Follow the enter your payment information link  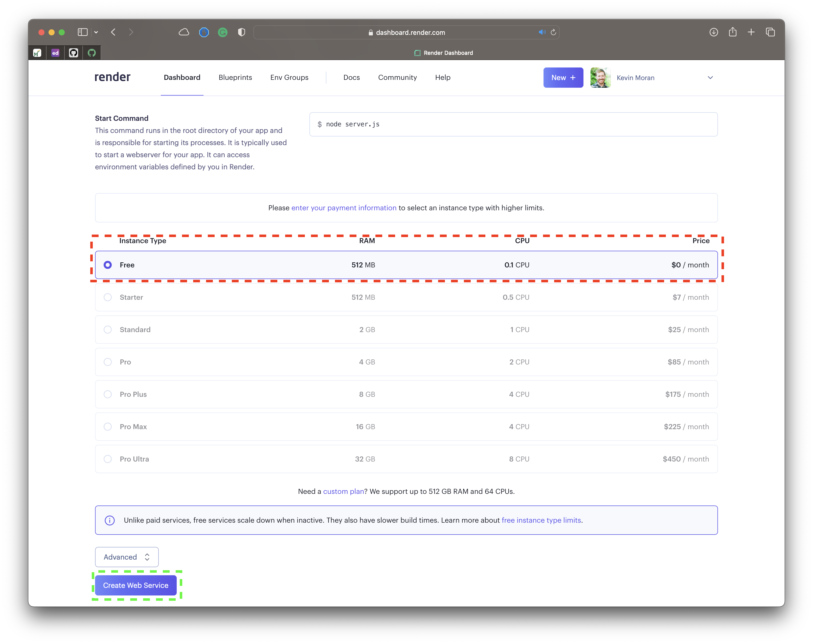pyautogui.click(x=344, y=208)
